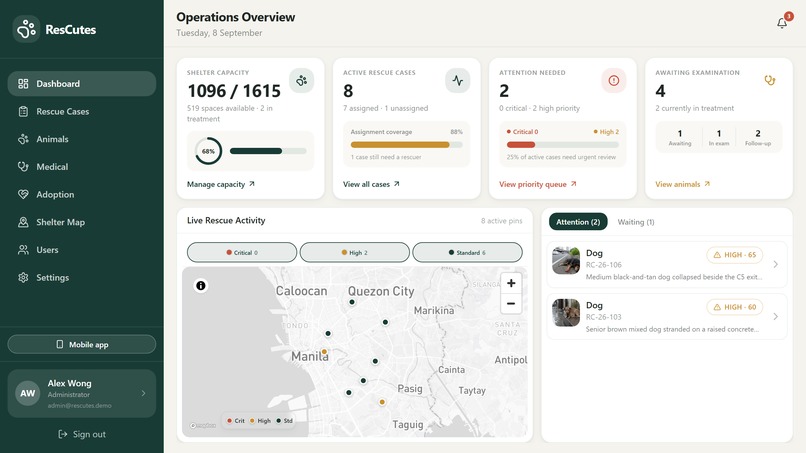806x453 pixels.
Task: Open the RC-26-106 dog thumbnail
Action: click(566, 260)
